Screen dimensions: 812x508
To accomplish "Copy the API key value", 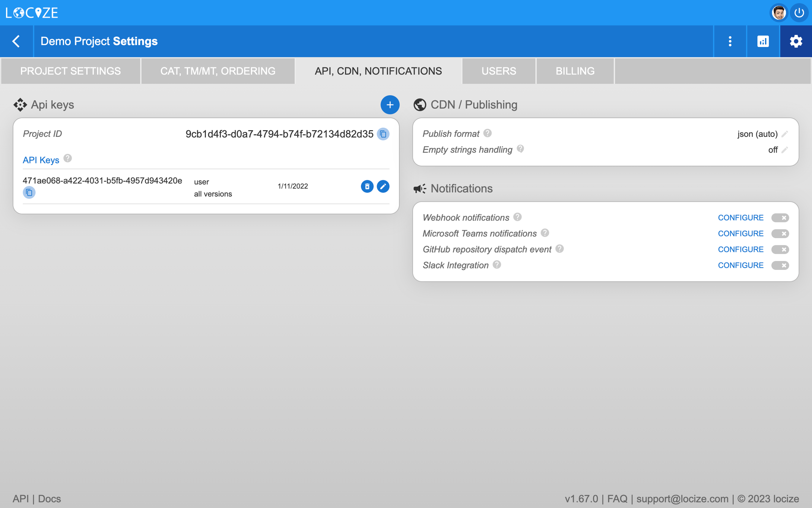I will click(x=29, y=193).
